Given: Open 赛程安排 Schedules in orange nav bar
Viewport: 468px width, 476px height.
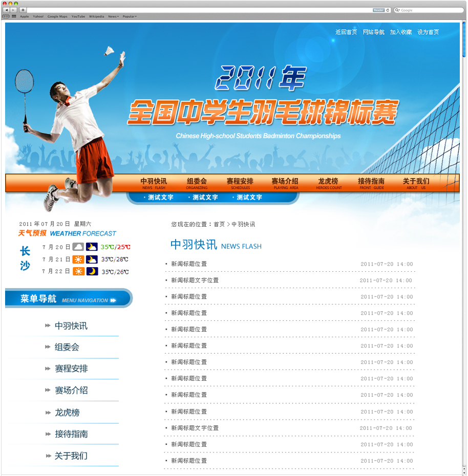Looking at the screenshot, I should coord(240,183).
